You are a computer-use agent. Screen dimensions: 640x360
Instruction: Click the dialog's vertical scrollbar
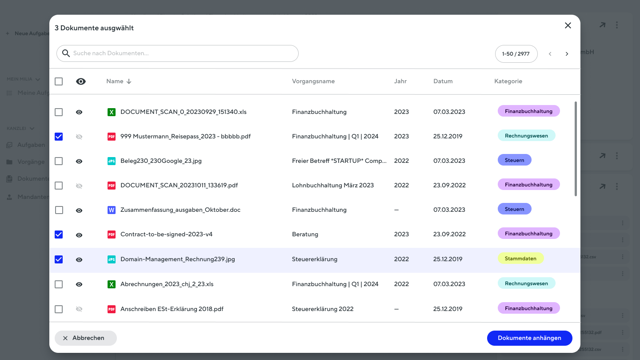(576, 149)
